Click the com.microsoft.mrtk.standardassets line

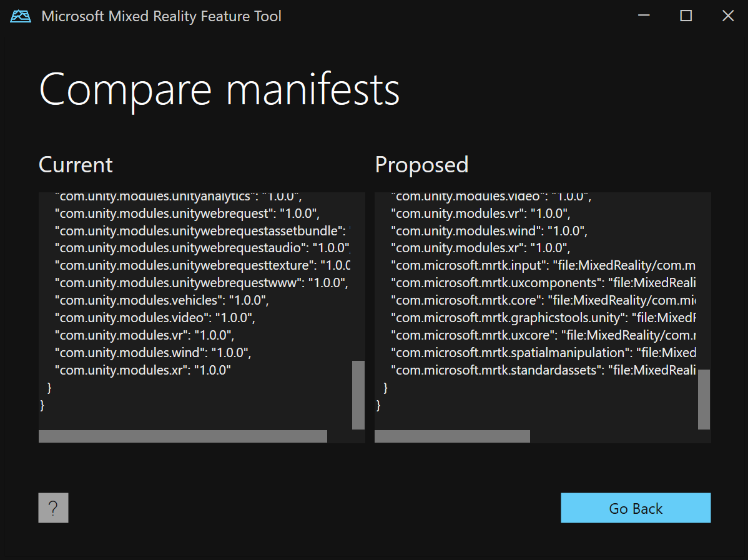pos(543,370)
